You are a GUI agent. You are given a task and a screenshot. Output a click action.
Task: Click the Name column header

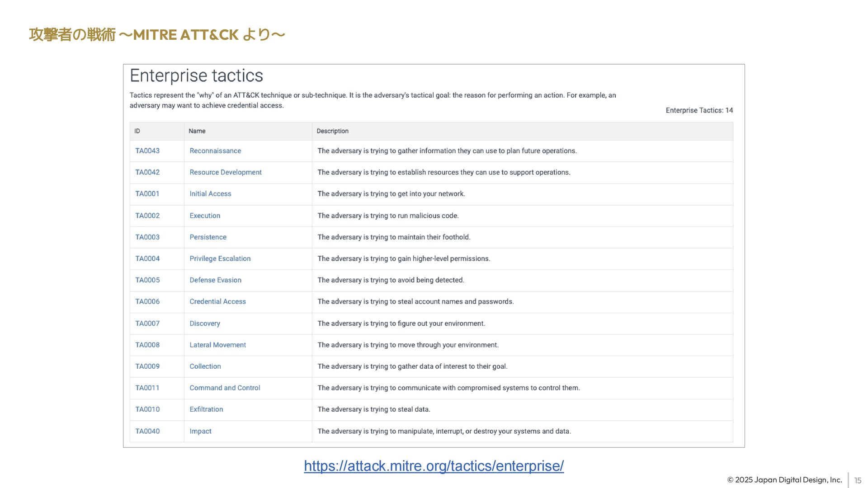point(197,131)
